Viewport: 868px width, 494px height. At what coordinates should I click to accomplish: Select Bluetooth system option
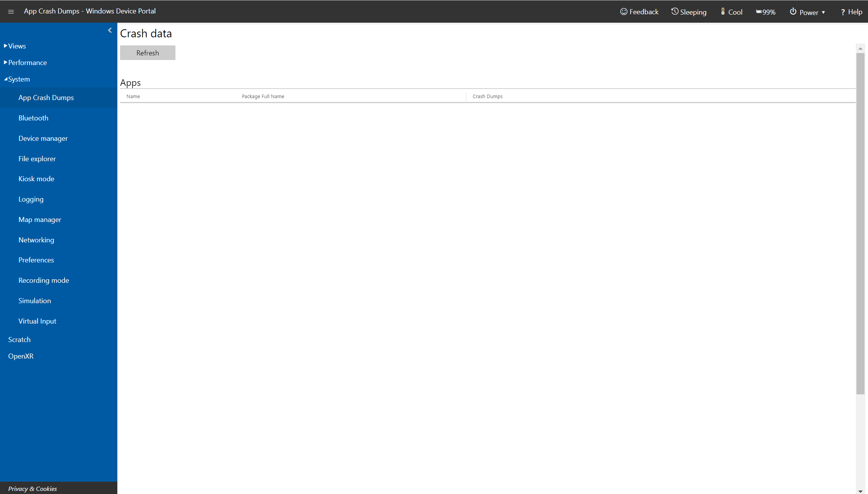click(x=33, y=117)
